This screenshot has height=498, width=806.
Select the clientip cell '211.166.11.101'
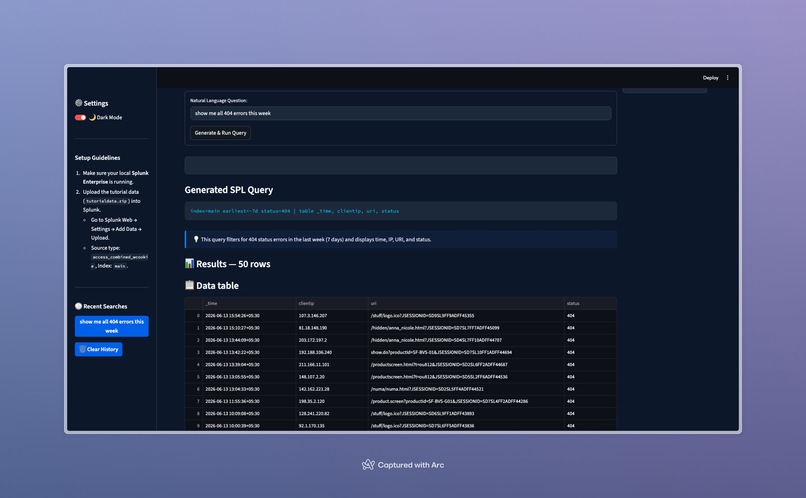(x=332, y=364)
